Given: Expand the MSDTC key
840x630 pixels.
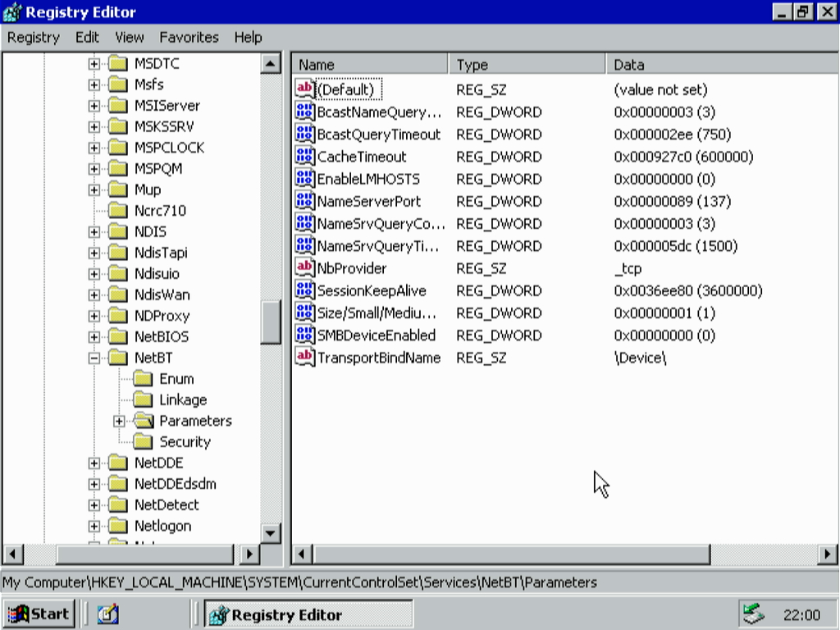Looking at the screenshot, I should click(94, 64).
